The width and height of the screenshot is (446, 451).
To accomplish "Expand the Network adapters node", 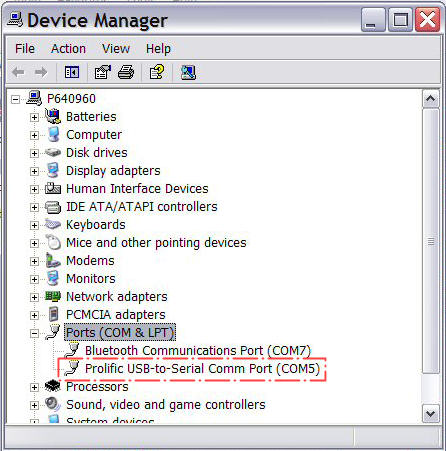I will coord(34,297).
